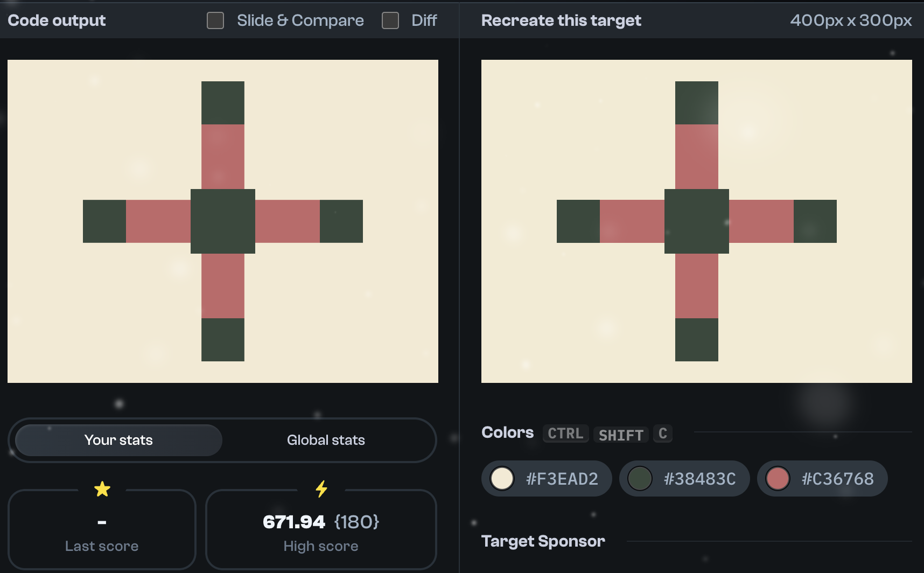Switch to the Global stats tab
The height and width of the screenshot is (573, 924).
325,440
